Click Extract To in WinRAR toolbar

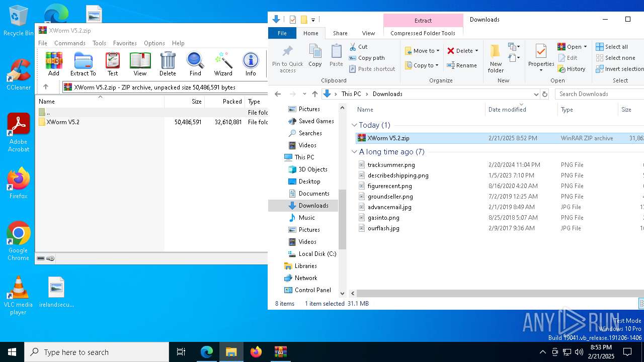click(83, 64)
